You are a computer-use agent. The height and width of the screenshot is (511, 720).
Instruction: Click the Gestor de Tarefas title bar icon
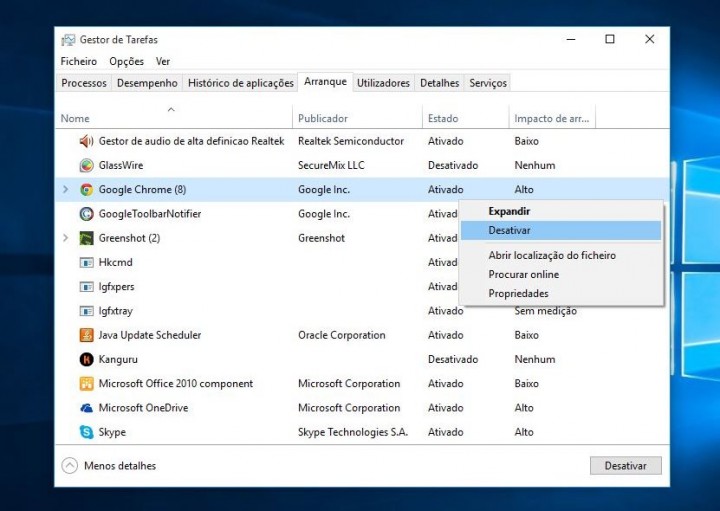pyautogui.click(x=68, y=40)
